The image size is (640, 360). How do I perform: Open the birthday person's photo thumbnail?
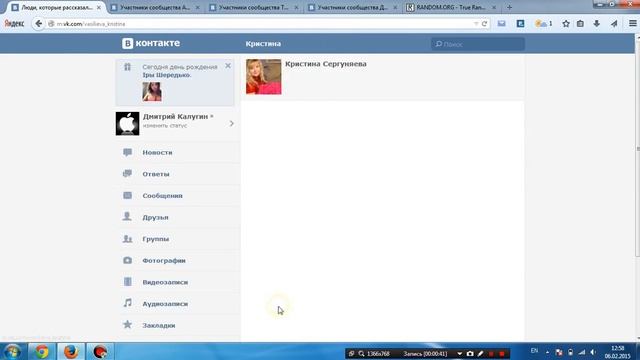point(152,91)
